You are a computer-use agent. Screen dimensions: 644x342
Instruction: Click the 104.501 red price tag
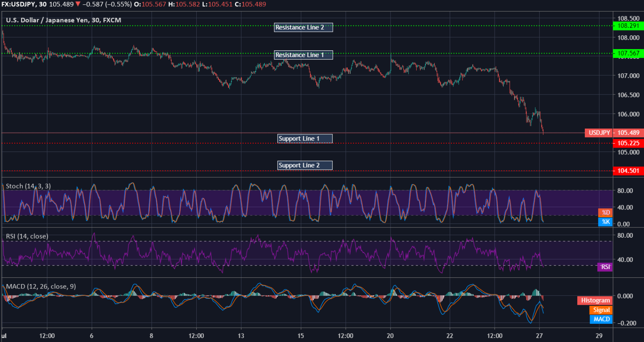[628, 171]
